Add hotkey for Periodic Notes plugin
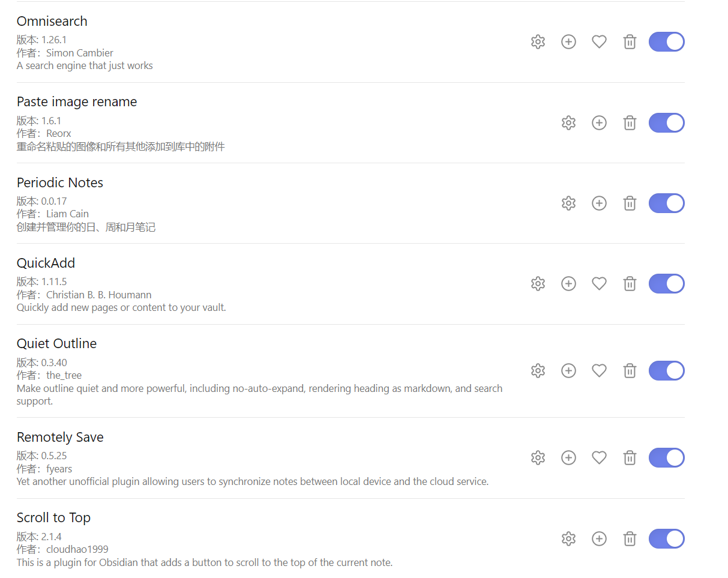This screenshot has width=728, height=578. pos(599,203)
